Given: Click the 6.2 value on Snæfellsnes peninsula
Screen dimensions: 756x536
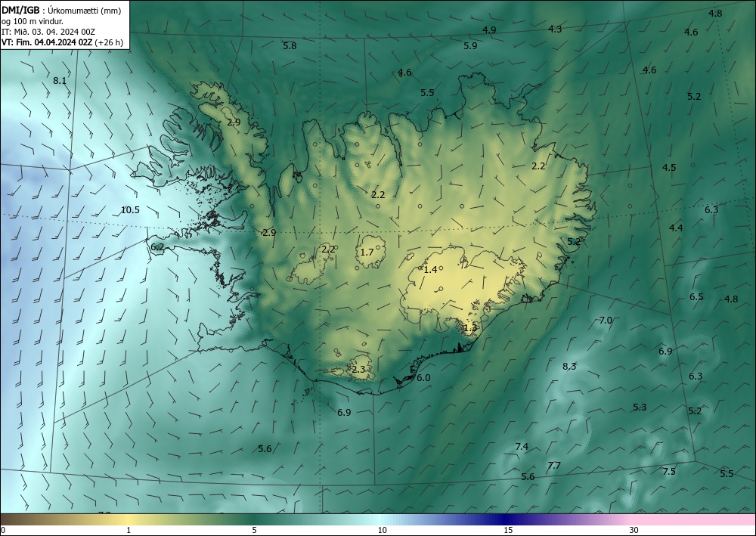Looking at the screenshot, I should tap(158, 247).
